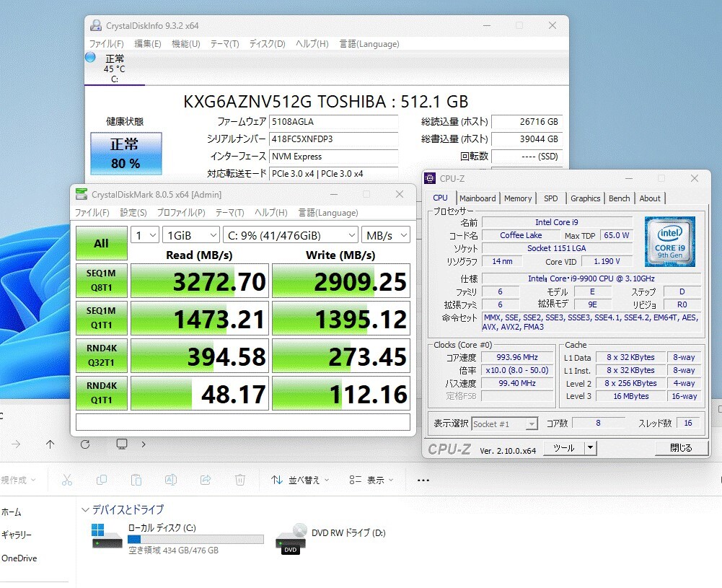This screenshot has height=588, width=722.
Task: Run the RND4K Q1T1 benchmark
Action: point(101,392)
